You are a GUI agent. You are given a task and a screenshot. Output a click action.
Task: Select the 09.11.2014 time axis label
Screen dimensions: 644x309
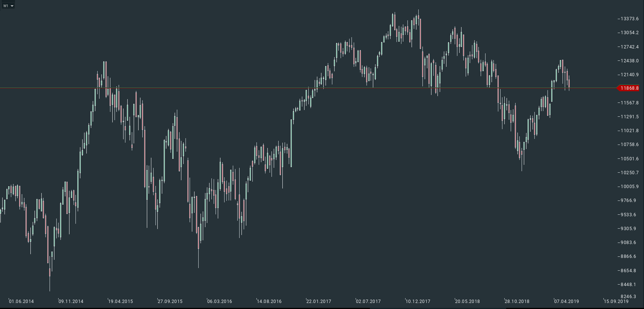[x=71, y=301]
